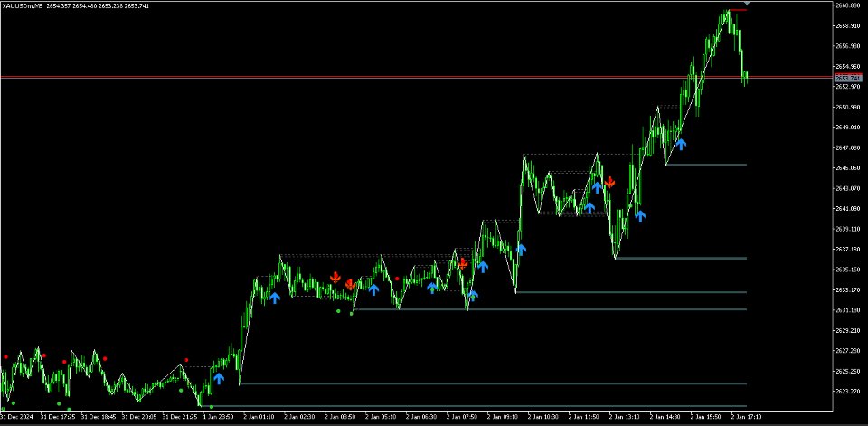Select the red down arrow near 2 Jan 07:50
868x426 pixels.
pyautogui.click(x=463, y=264)
